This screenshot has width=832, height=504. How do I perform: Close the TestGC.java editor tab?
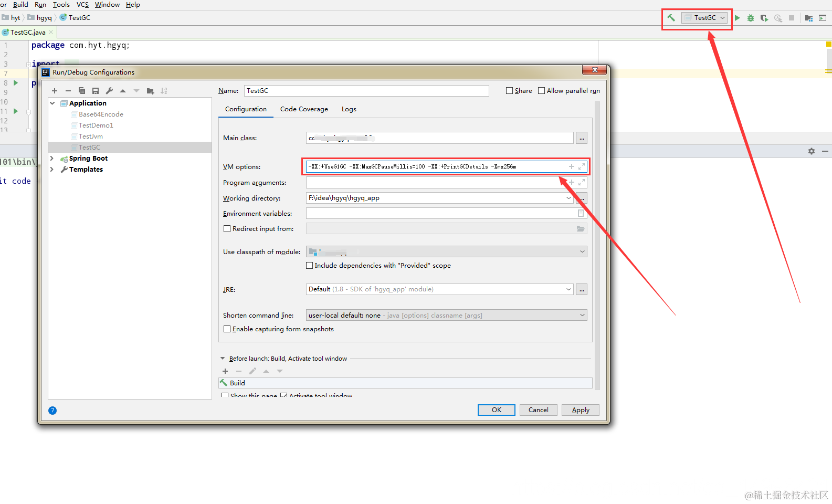coord(51,32)
